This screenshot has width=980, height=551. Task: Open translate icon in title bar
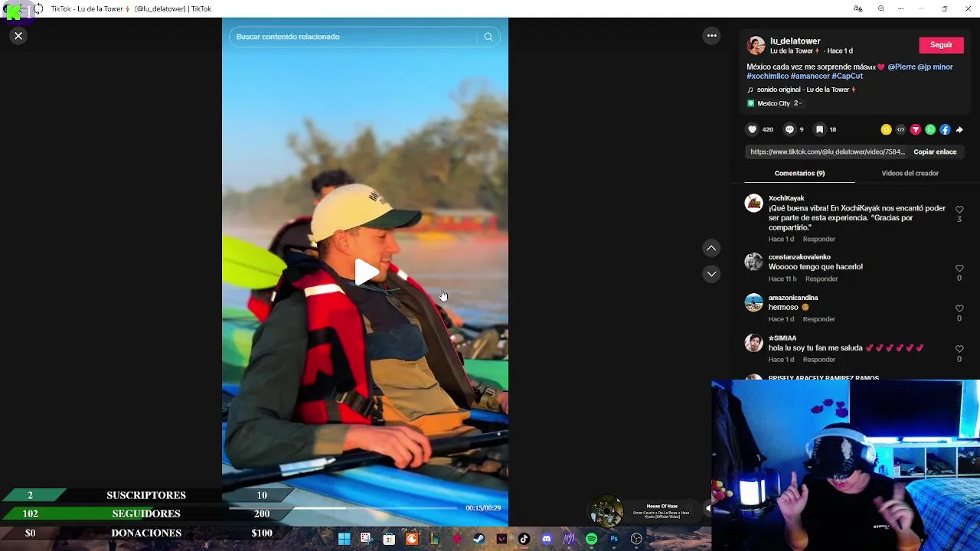pyautogui.click(x=858, y=8)
